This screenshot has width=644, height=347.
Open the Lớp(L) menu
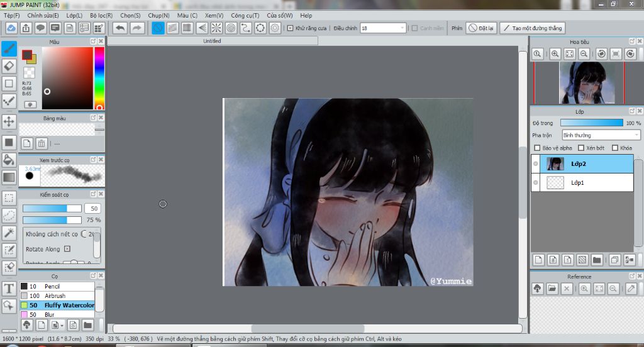pos(74,15)
